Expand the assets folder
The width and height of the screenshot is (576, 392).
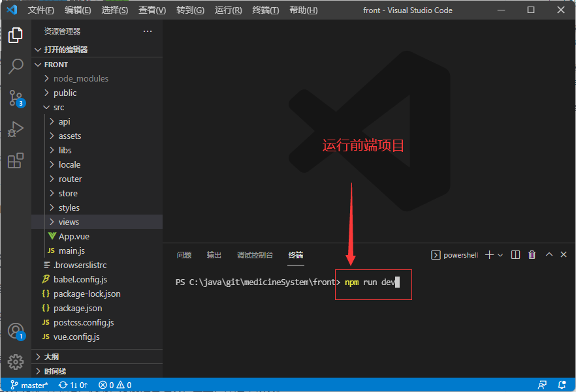pyautogui.click(x=97, y=136)
